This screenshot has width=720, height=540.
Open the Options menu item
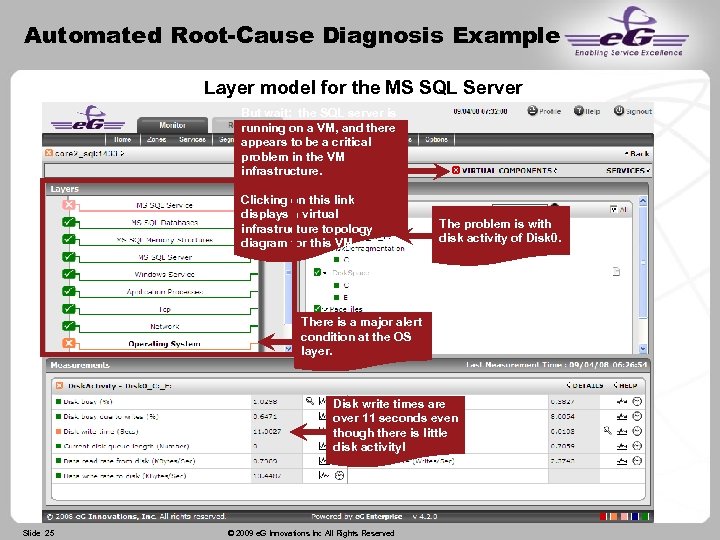click(436, 140)
